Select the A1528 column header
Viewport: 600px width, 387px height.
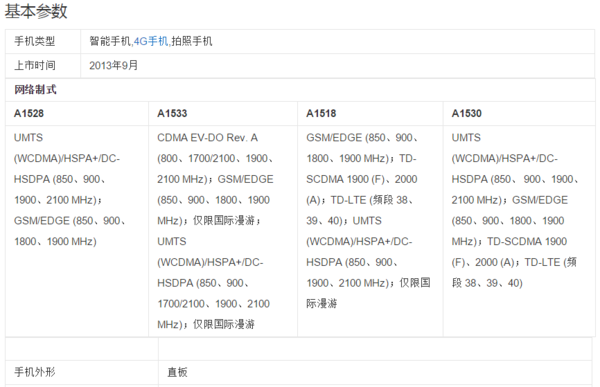click(x=77, y=114)
